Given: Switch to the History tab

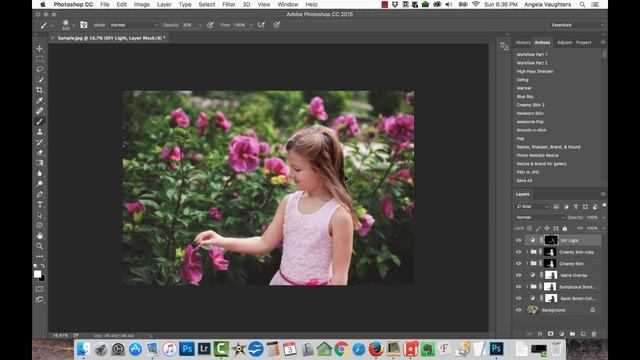Looking at the screenshot, I should (523, 42).
